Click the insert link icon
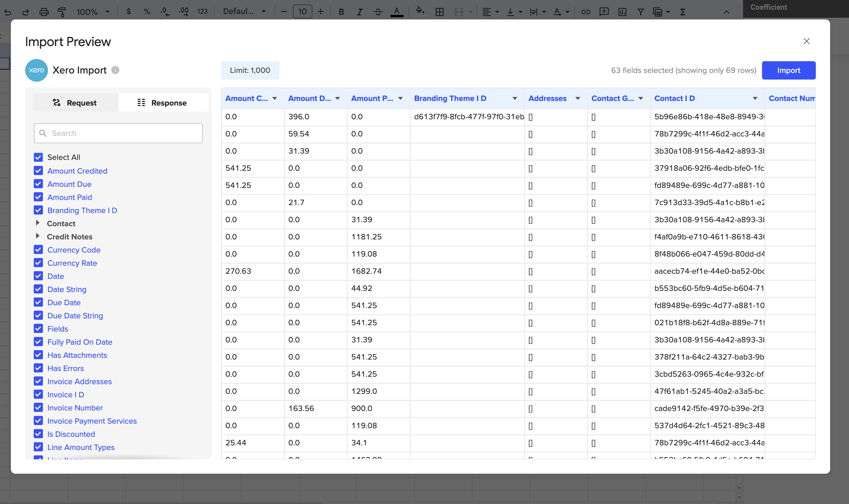This screenshot has width=849, height=504. (586, 12)
